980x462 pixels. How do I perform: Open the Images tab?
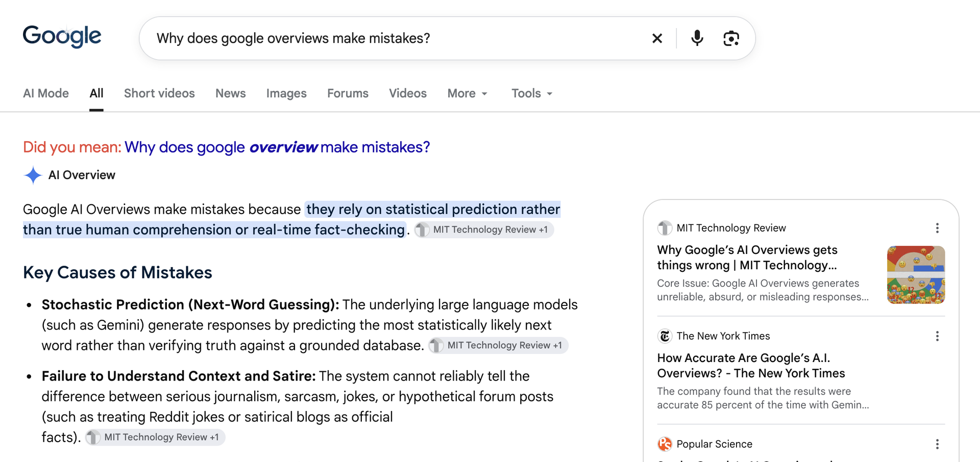click(286, 93)
